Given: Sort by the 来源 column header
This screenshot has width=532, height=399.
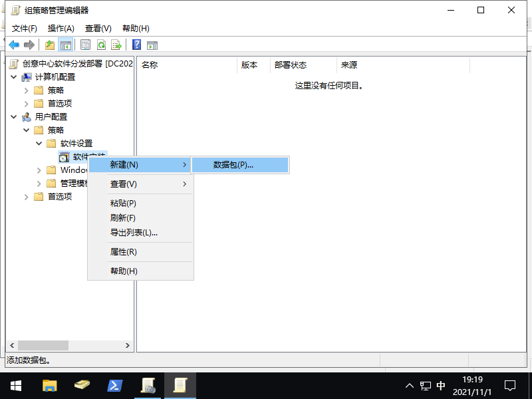Looking at the screenshot, I should [404, 65].
